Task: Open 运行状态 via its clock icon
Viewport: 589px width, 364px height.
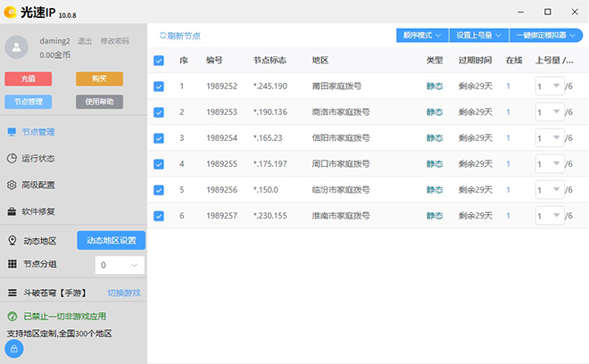Action: pos(12,159)
